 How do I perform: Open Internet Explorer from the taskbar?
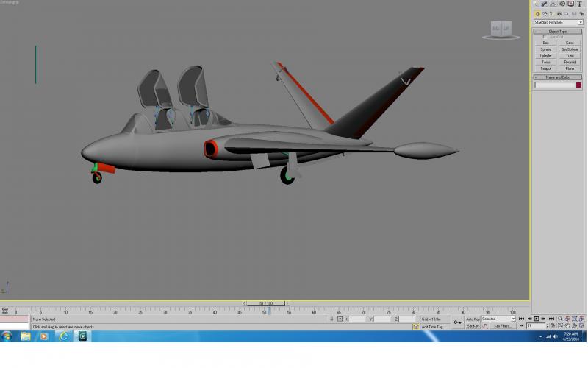[64, 336]
